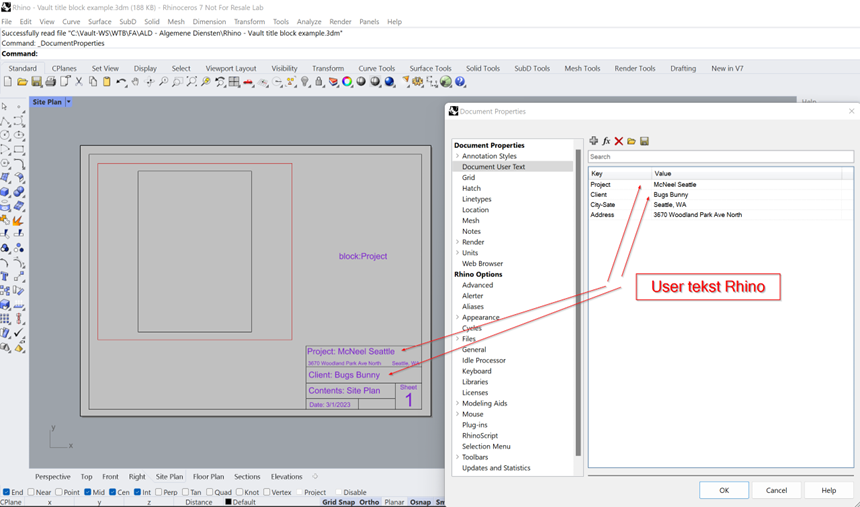The image size is (860, 507).
Task: Switch to the Floor Plan viewport tab
Action: point(208,477)
